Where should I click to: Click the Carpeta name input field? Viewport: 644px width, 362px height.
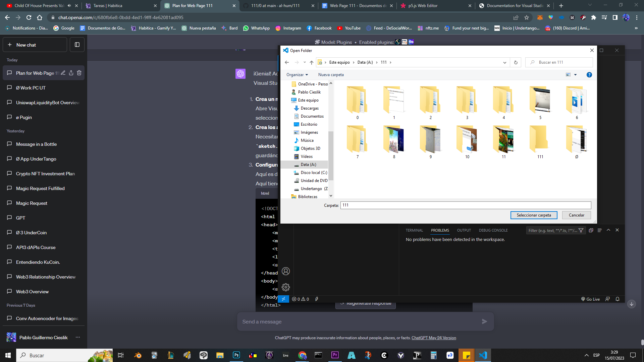[466, 205]
